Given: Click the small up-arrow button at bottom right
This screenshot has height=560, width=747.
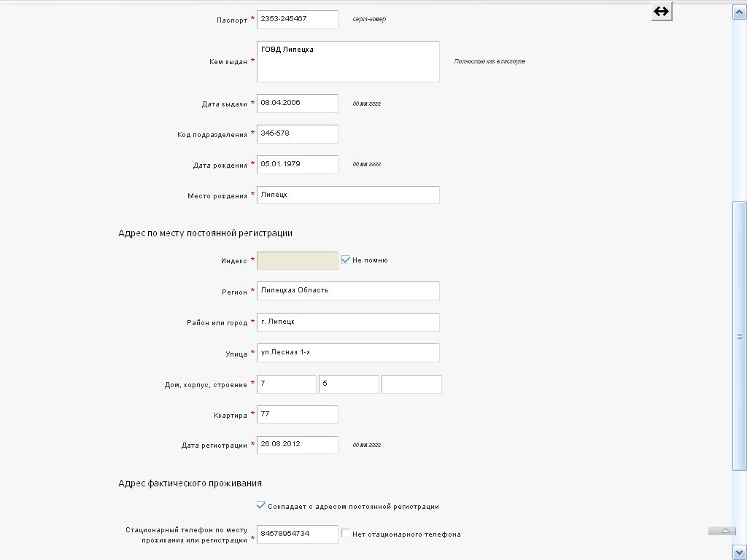Looking at the screenshot, I should tap(722, 531).
